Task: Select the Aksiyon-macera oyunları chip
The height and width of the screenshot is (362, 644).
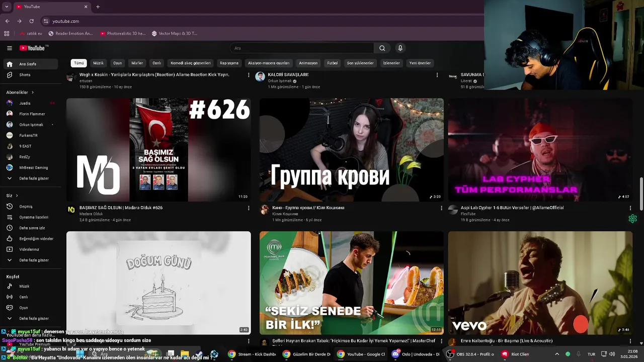Action: tap(269, 63)
